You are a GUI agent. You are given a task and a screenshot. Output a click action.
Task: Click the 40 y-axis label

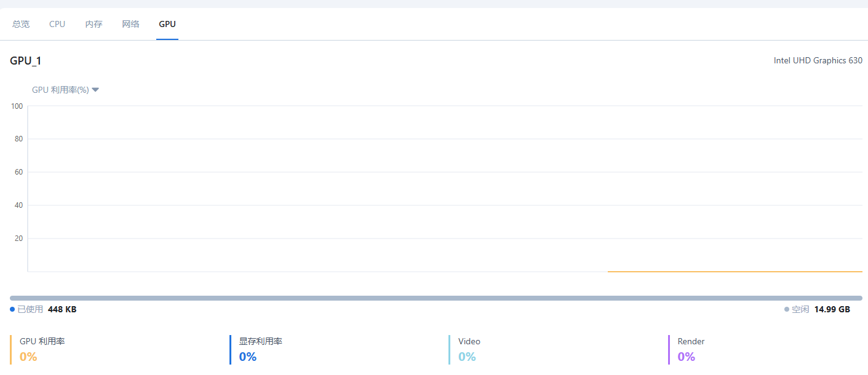tap(19, 205)
